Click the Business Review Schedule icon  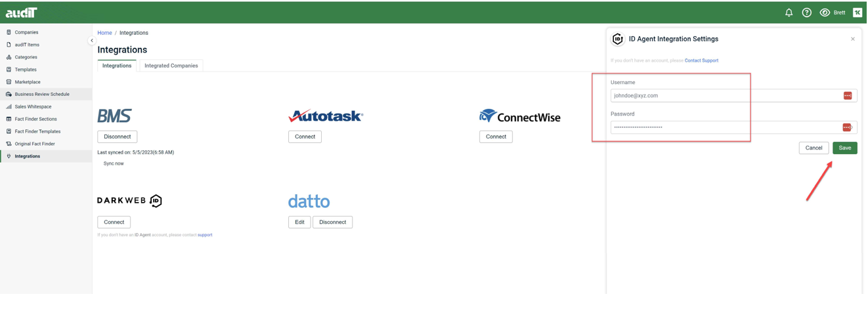(x=9, y=94)
